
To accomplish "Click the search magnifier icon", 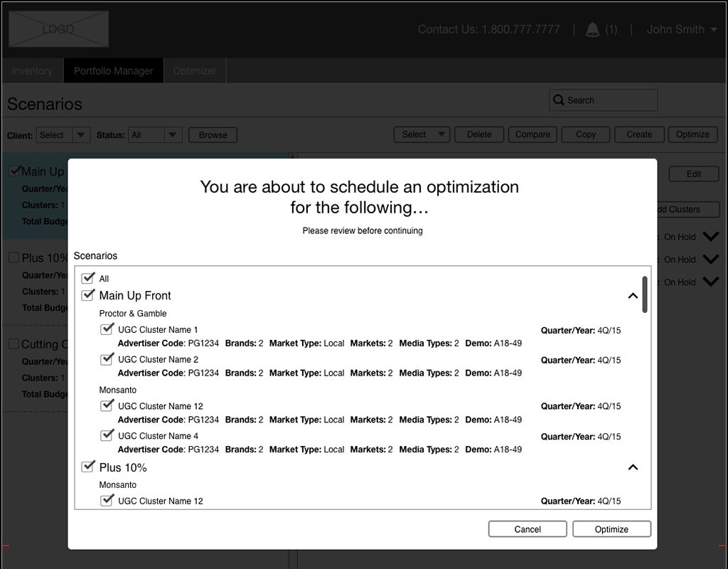I will [558, 100].
